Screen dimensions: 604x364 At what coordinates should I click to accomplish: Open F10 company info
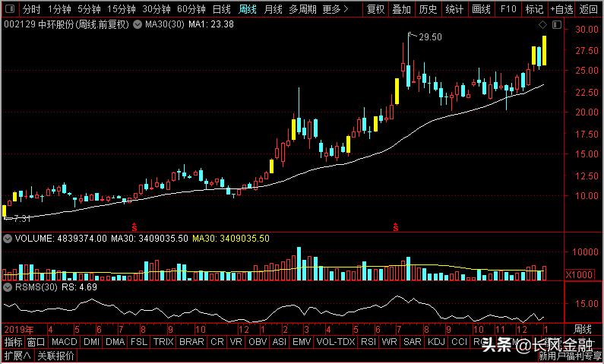pos(508,9)
